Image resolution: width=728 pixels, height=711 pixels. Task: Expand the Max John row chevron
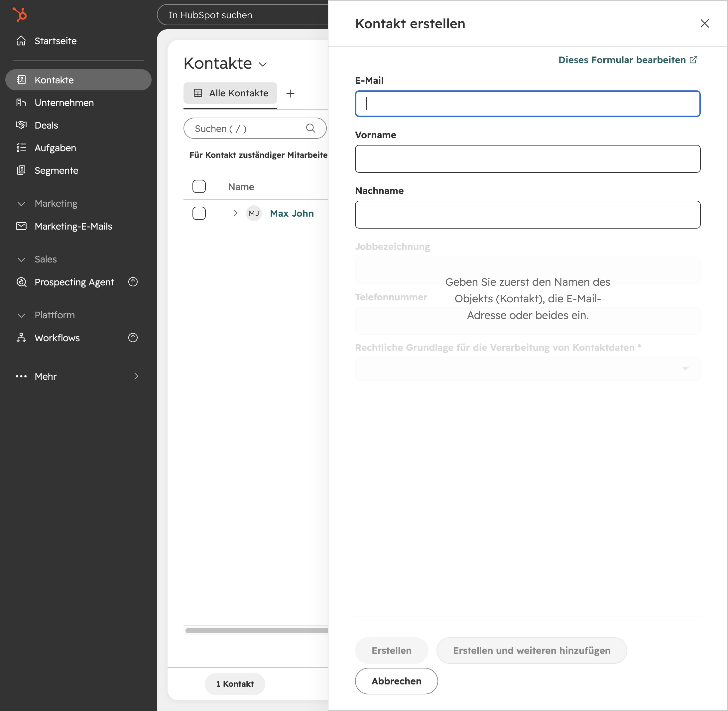(x=235, y=213)
